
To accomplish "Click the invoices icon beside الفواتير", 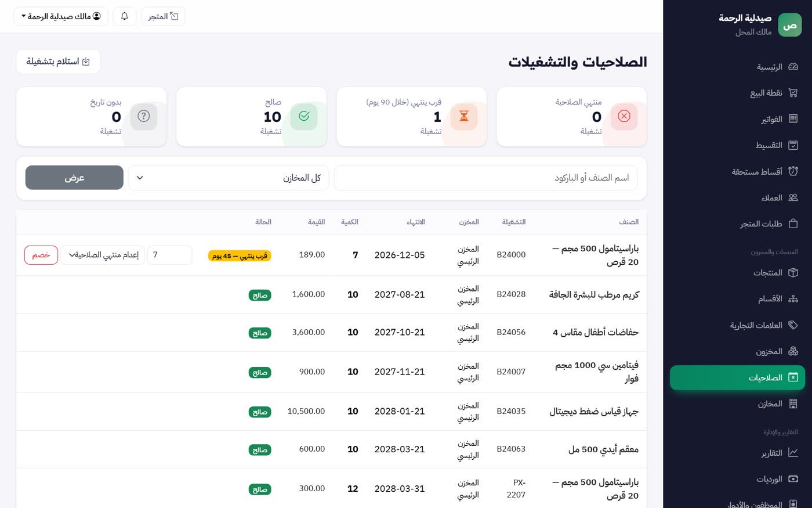I will (793, 119).
